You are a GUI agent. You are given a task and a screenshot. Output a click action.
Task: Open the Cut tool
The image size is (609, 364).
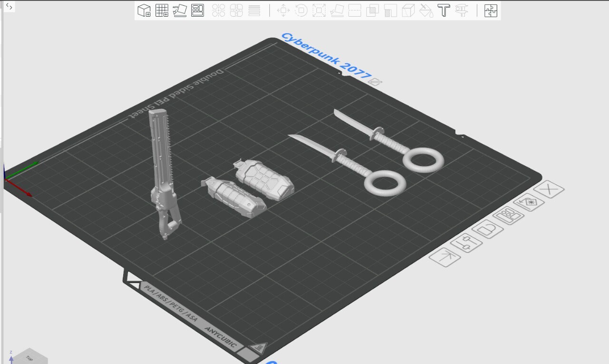pos(355,10)
